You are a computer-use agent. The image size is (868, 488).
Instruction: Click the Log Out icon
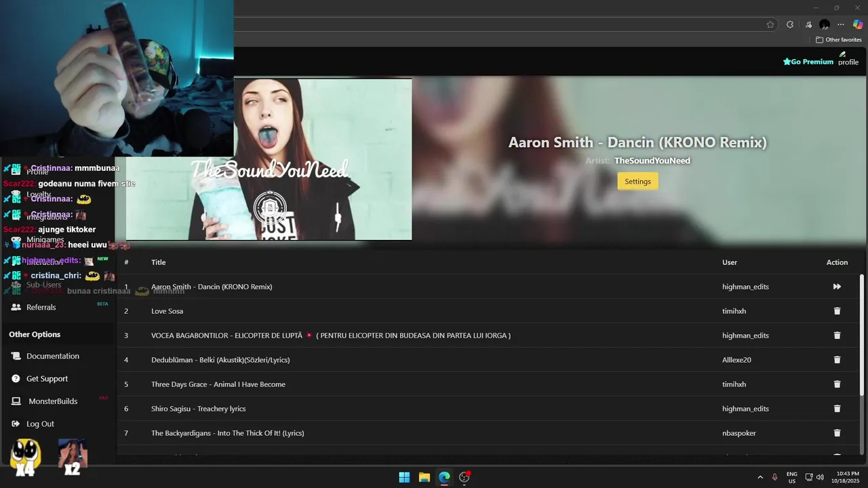click(x=16, y=424)
